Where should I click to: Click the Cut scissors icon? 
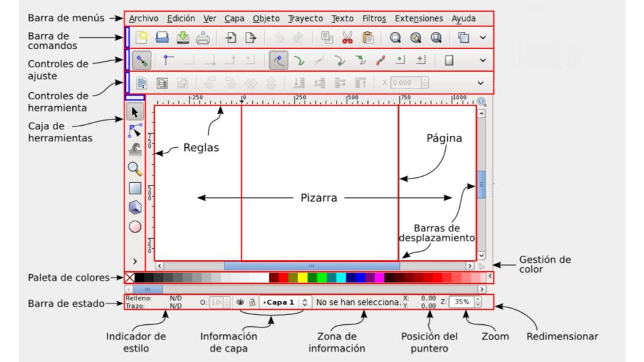[348, 38]
